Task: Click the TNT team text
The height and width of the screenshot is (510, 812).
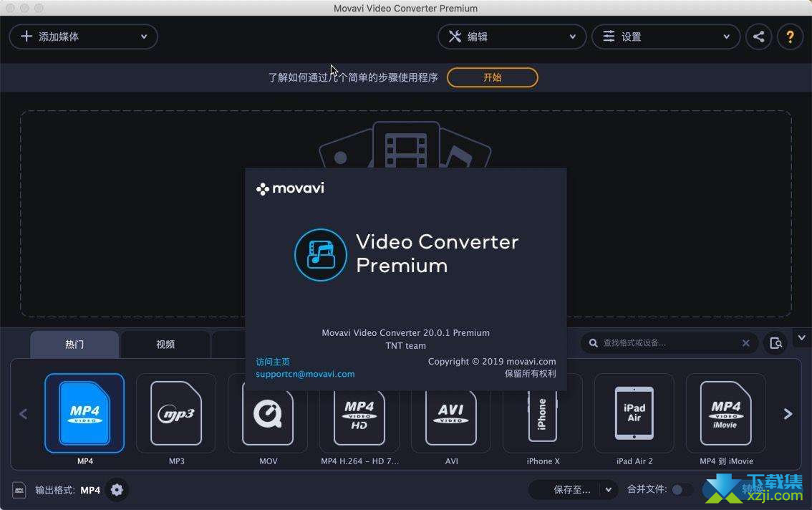Action: (405, 346)
